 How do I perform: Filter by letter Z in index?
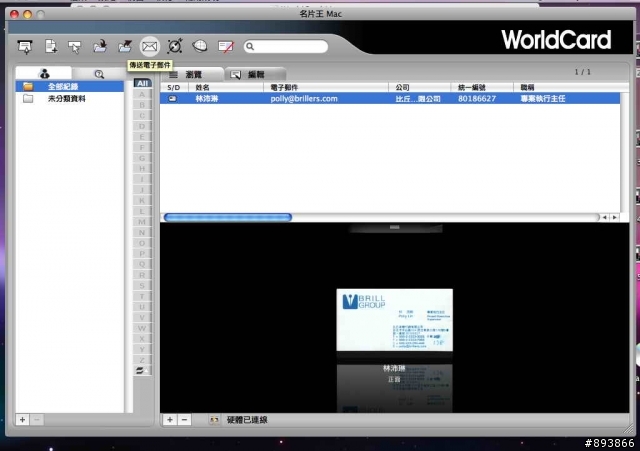point(142,360)
